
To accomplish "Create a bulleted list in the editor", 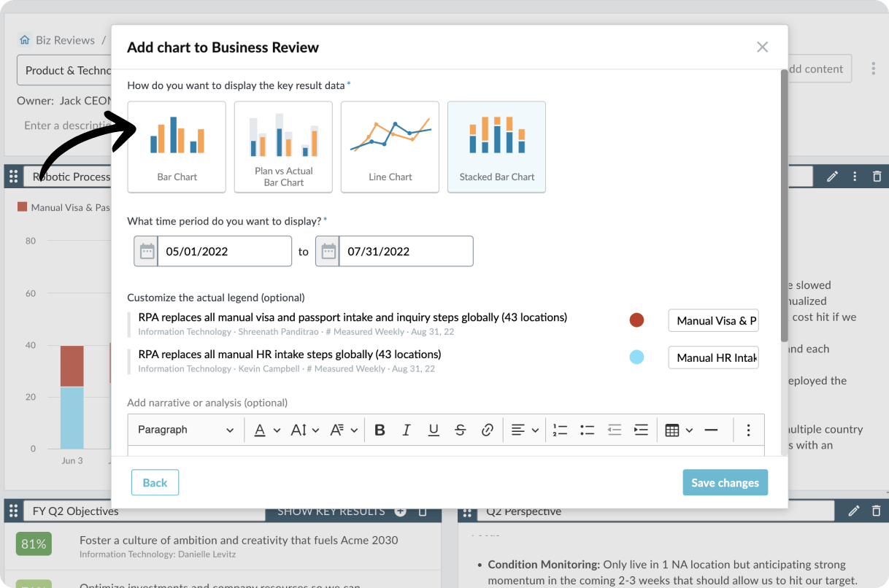I will tap(588, 430).
